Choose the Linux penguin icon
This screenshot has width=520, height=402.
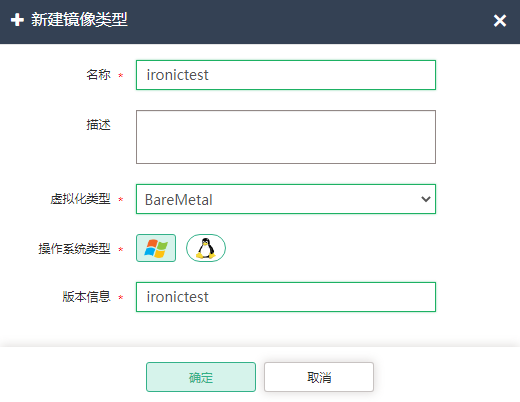[x=206, y=248]
